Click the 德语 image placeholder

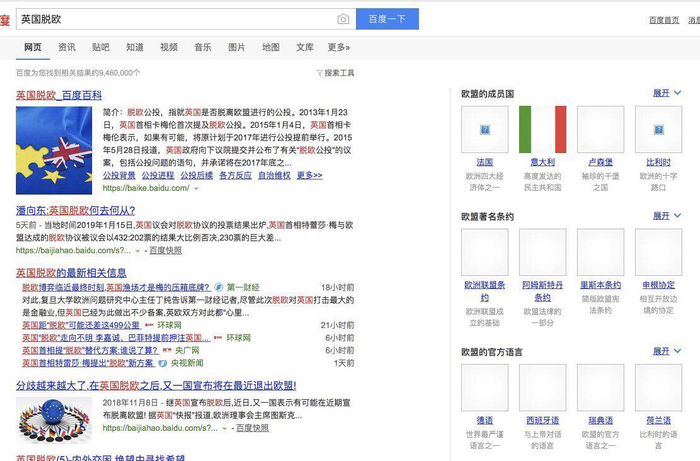[x=484, y=387]
